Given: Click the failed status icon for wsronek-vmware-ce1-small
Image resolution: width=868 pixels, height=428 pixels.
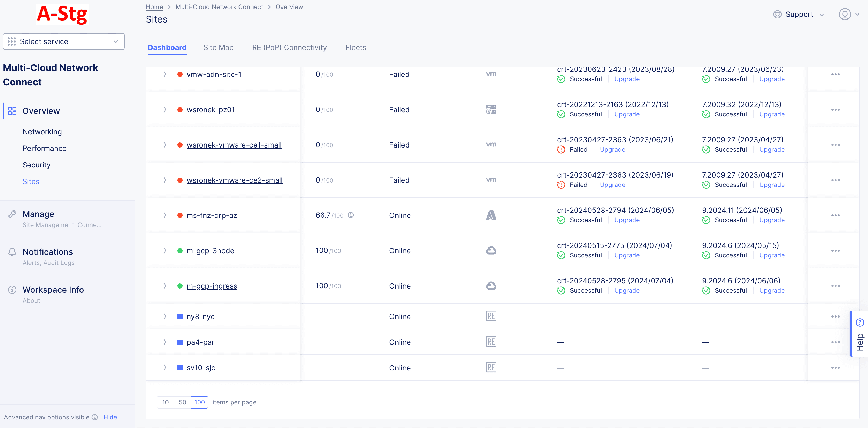Looking at the screenshot, I should coord(561,150).
